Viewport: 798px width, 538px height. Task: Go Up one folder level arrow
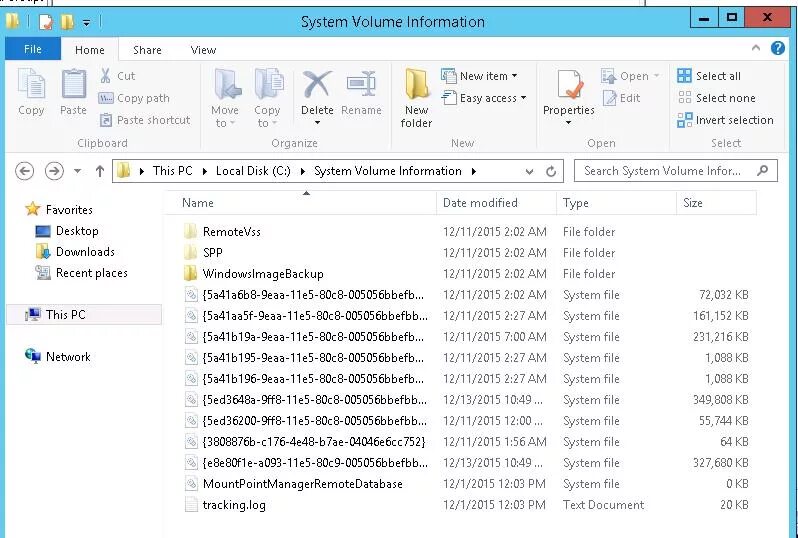pos(100,171)
